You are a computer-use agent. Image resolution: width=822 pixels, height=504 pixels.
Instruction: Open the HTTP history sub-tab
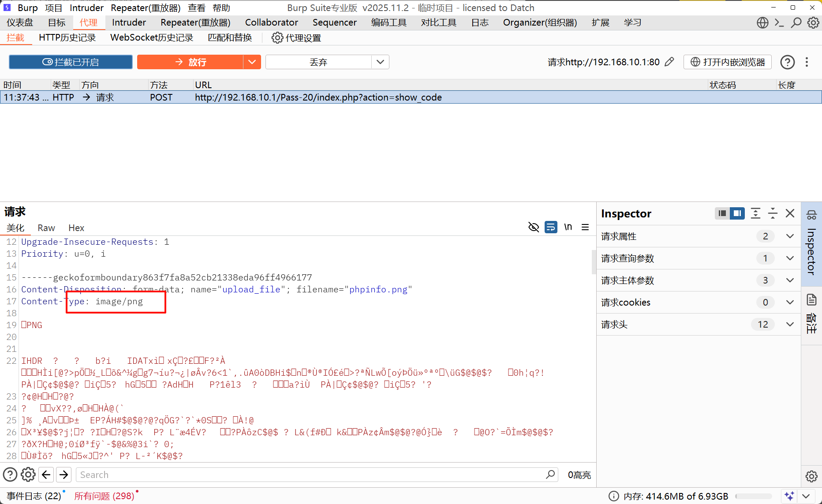(67, 37)
